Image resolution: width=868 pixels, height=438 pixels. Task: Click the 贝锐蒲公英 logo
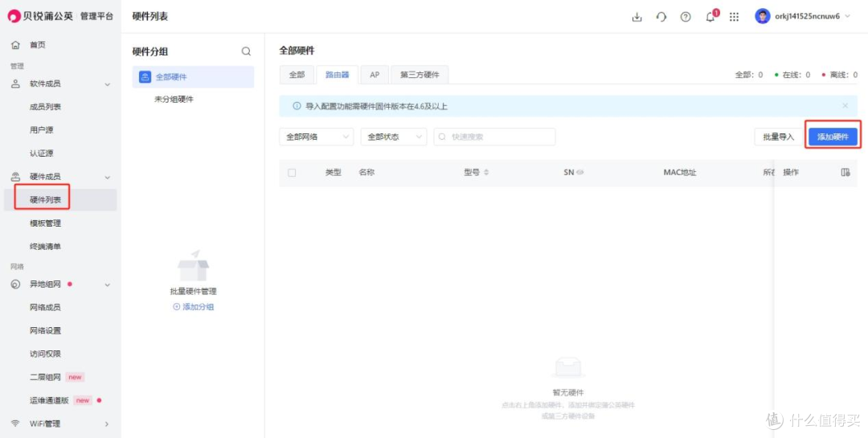(40, 16)
